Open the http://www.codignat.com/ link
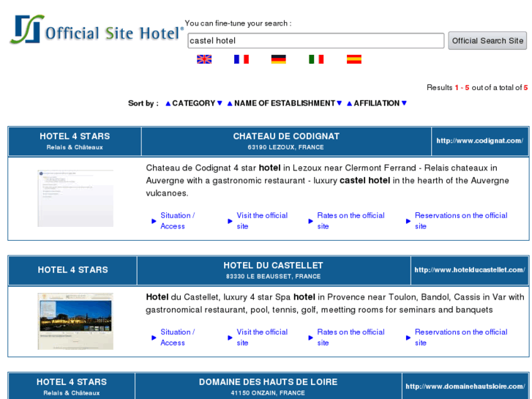This screenshot has height=399, width=532. point(480,141)
